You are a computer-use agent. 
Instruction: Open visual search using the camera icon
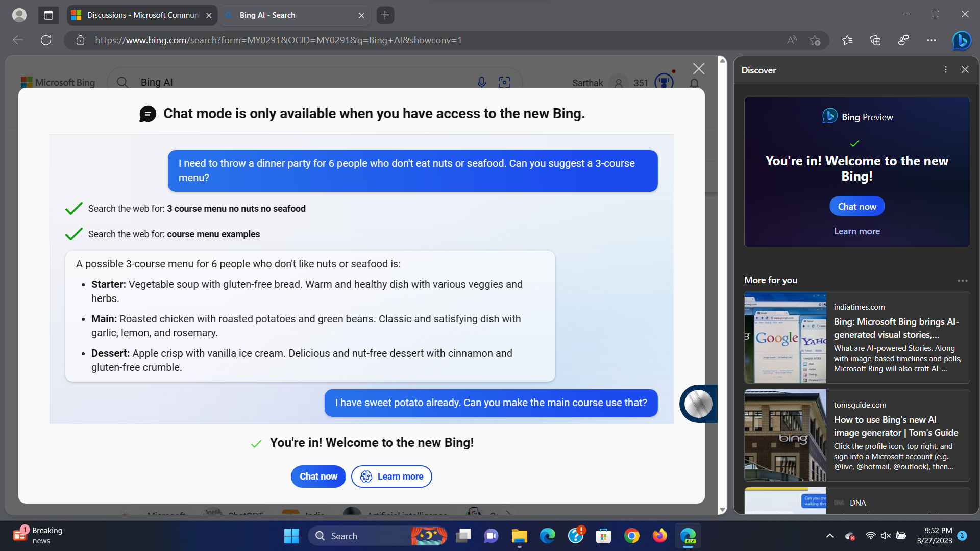(505, 82)
